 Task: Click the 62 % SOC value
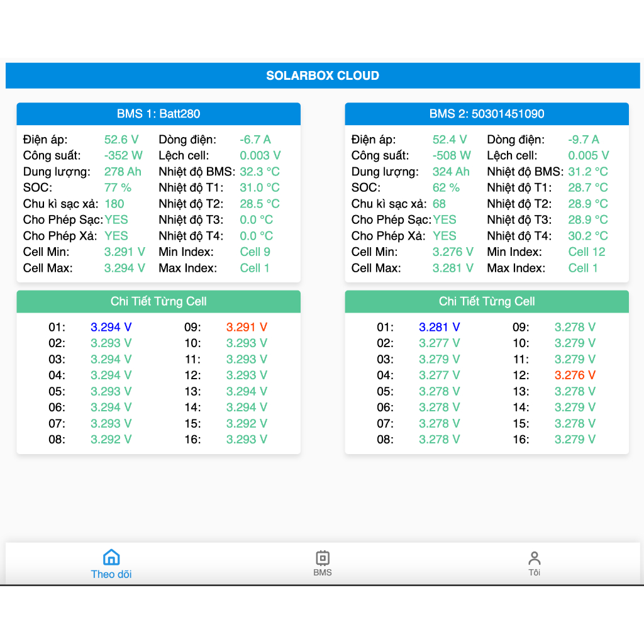446,187
